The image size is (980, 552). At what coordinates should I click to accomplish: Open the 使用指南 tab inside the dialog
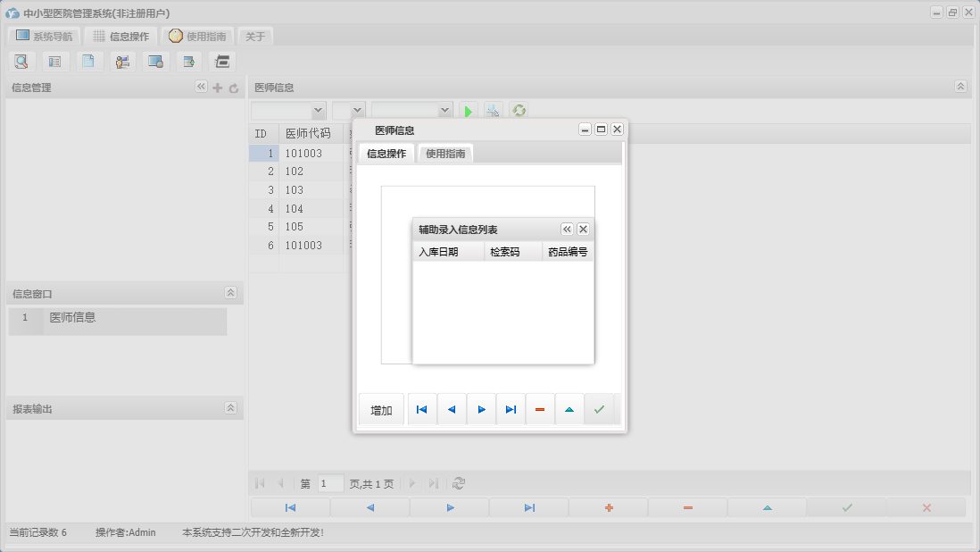[x=445, y=154]
